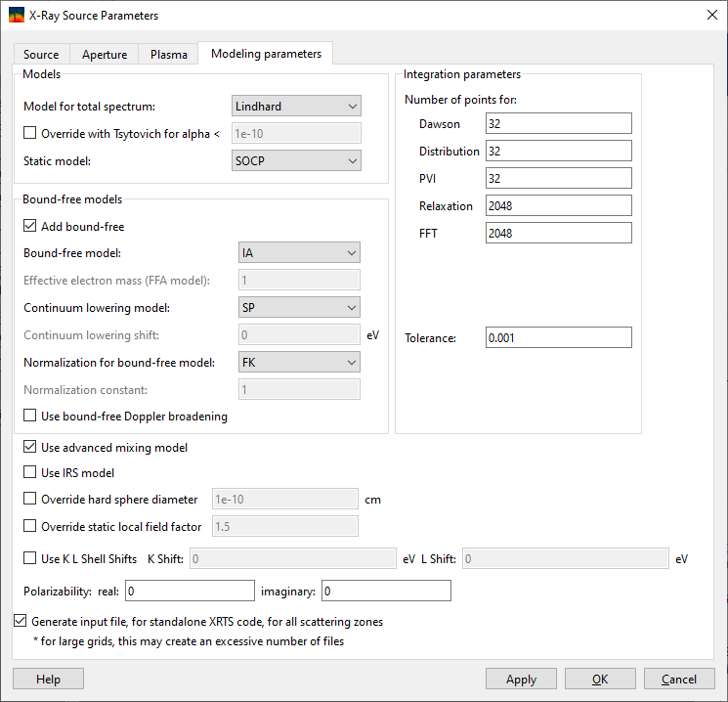Click the Tolerance input field

pos(558,338)
